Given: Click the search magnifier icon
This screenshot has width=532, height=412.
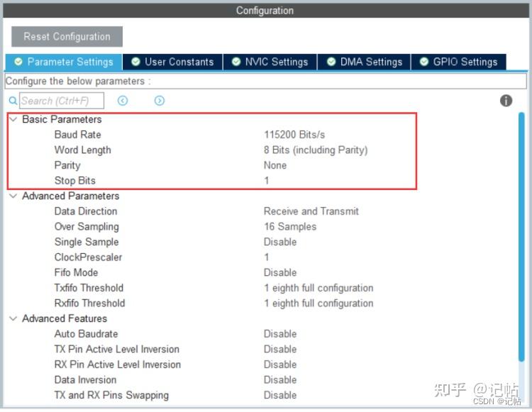Looking at the screenshot, I should 13,101.
